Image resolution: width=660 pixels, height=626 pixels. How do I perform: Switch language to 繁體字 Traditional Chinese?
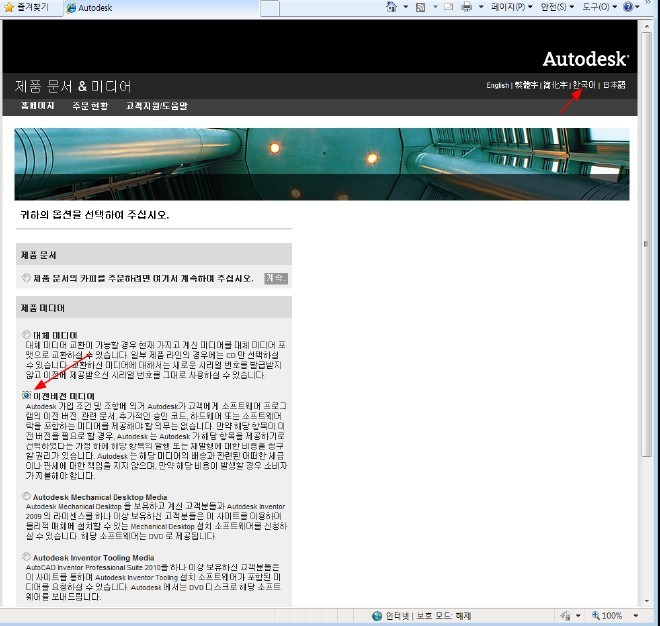tap(526, 85)
